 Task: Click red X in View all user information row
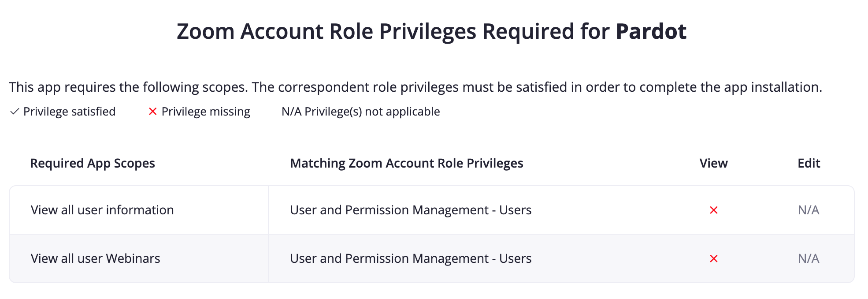point(714,210)
